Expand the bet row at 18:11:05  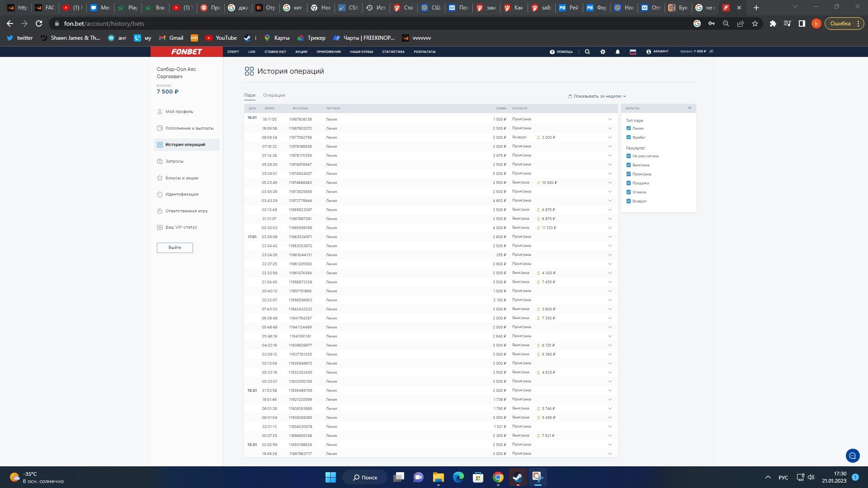[x=610, y=119]
